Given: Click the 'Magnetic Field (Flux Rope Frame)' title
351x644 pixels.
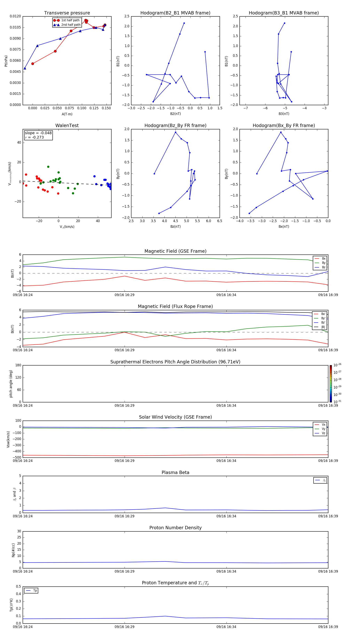Looking at the screenshot, I should (x=175, y=307).
